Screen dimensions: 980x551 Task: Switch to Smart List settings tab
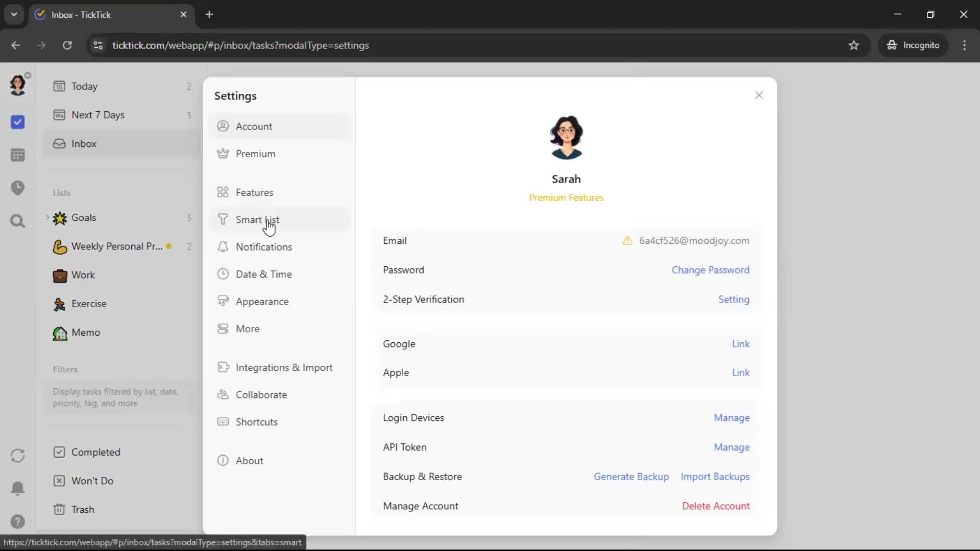[257, 220]
